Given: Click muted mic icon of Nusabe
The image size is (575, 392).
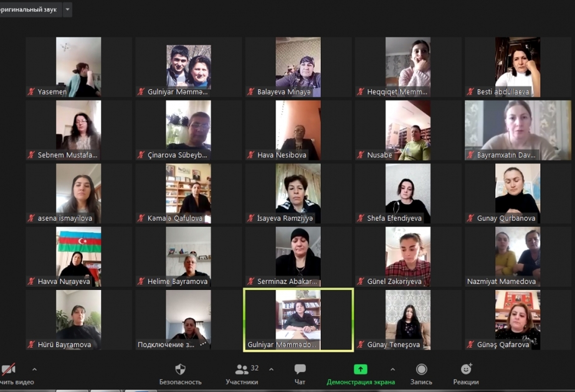Looking at the screenshot, I should tap(361, 155).
